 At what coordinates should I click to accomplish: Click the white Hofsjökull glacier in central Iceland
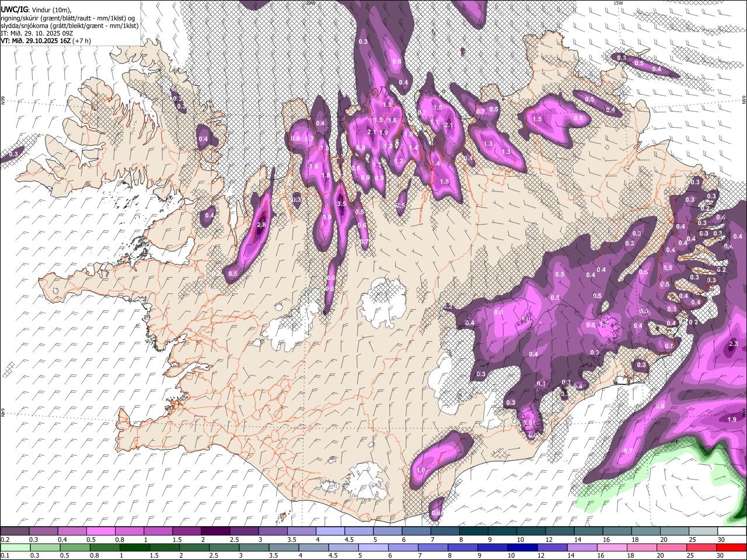coord(383,302)
